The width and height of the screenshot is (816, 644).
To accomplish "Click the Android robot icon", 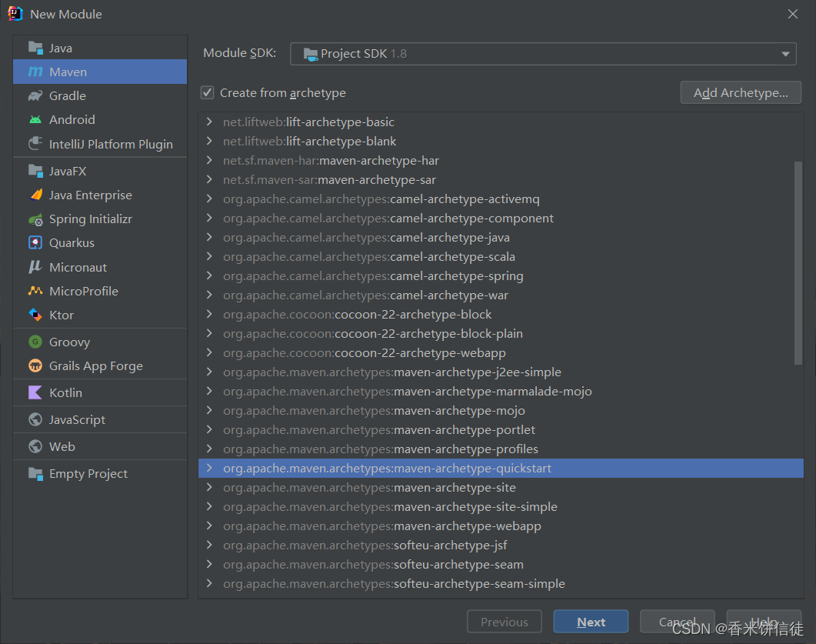I will (35, 120).
